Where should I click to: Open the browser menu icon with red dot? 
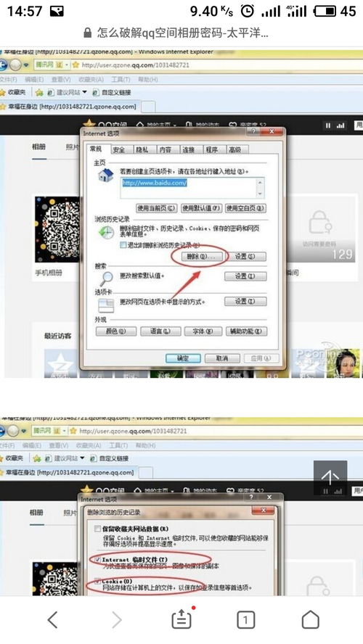tap(181, 618)
